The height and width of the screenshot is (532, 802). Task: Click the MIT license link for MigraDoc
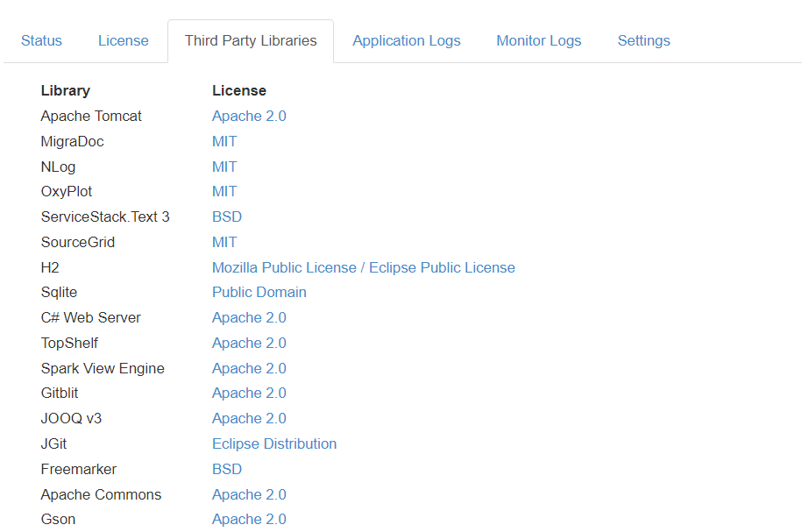(x=224, y=141)
